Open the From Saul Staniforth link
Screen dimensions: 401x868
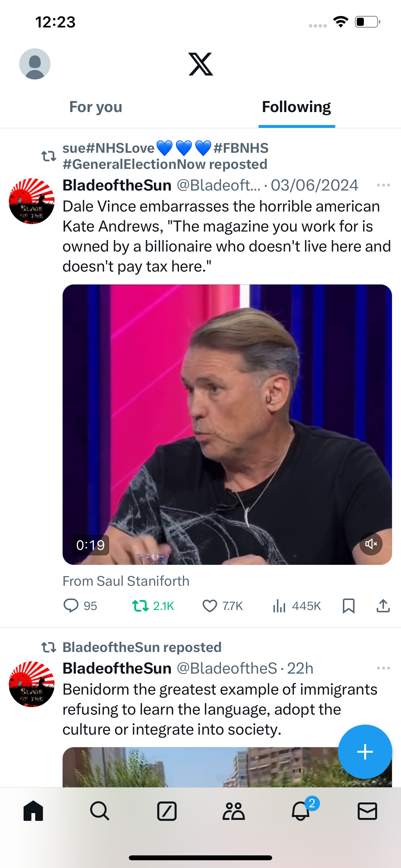[126, 581]
